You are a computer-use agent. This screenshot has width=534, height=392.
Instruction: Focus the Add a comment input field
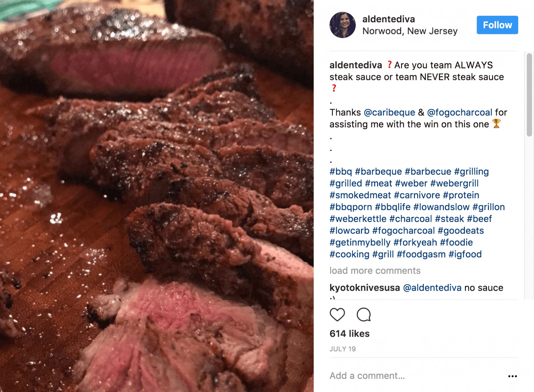pos(366,375)
